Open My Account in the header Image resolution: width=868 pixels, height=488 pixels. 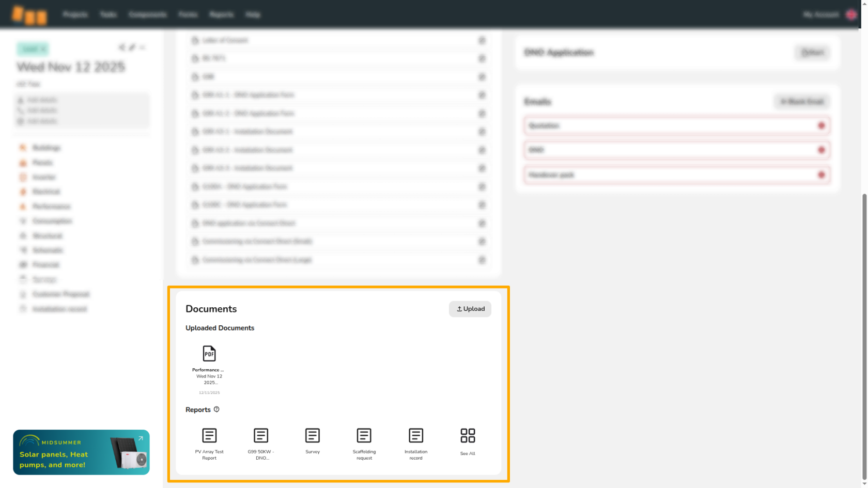820,14
